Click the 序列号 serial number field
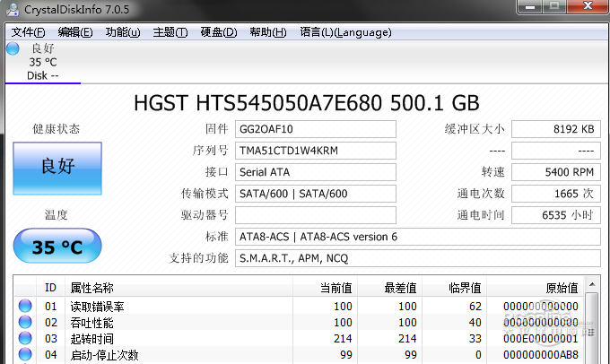This screenshot has height=364, width=610. coord(316,151)
